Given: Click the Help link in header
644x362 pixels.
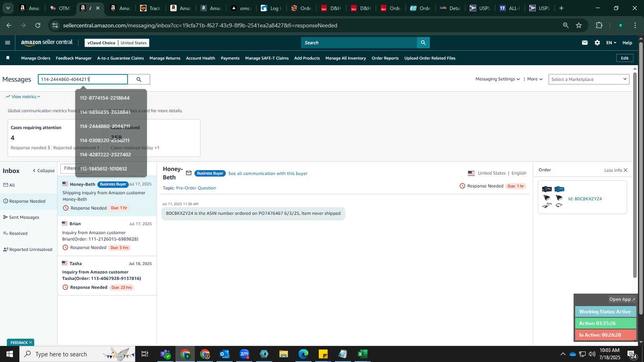Looking at the screenshot, I should click(627, 43).
